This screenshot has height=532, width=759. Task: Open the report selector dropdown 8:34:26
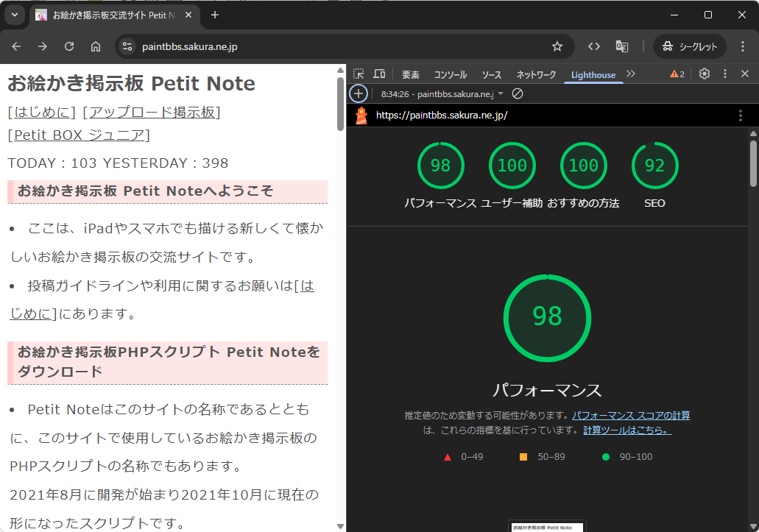pos(442,94)
